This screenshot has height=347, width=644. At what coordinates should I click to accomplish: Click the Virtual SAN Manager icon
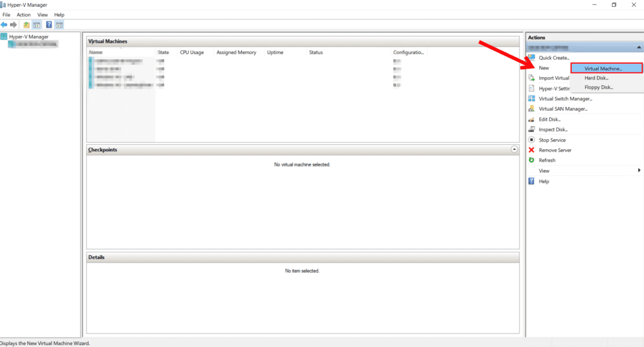pyautogui.click(x=531, y=109)
